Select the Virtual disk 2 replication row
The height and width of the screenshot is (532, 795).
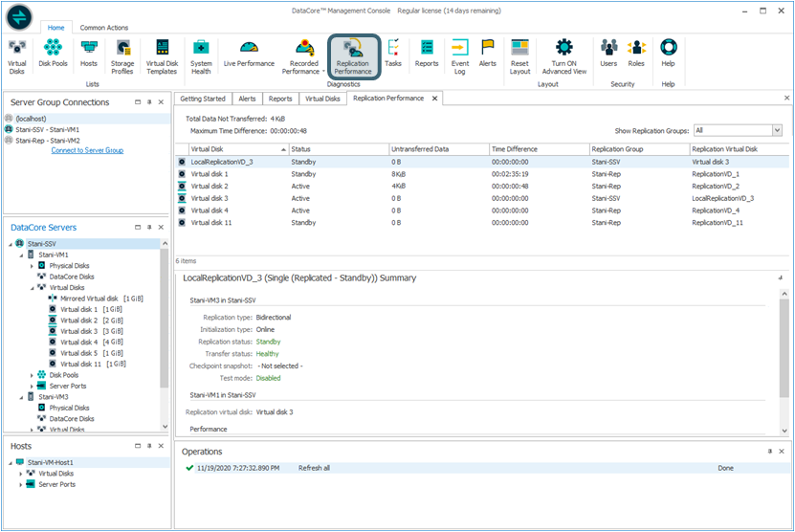coord(209,187)
